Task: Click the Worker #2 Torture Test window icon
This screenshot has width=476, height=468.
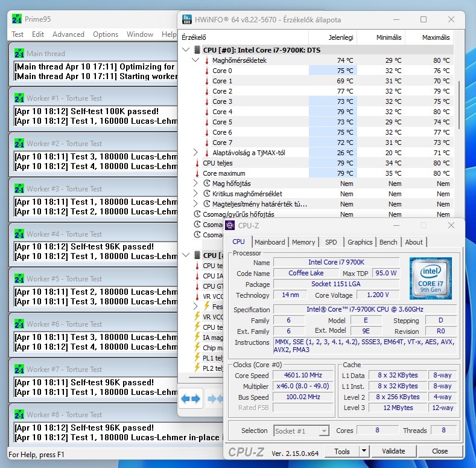Action: point(19,144)
